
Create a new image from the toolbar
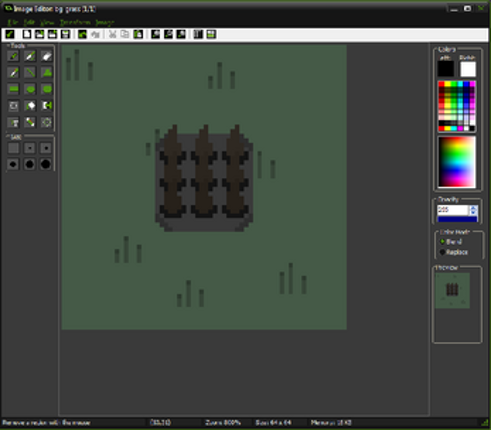point(27,34)
